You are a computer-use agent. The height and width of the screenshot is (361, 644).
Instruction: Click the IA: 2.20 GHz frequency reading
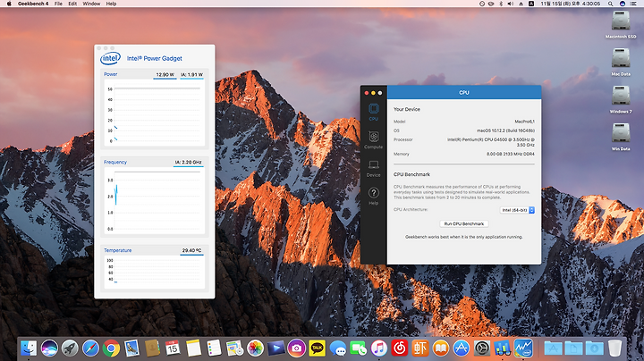(x=189, y=163)
